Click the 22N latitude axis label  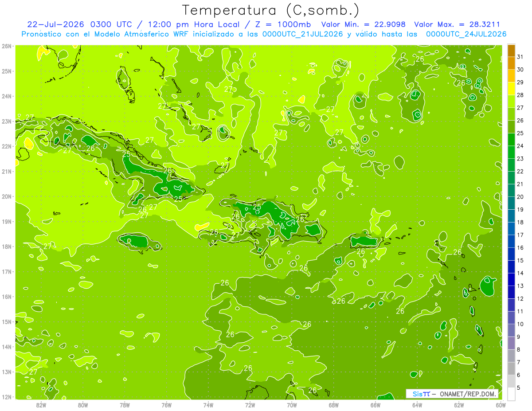click(x=7, y=146)
